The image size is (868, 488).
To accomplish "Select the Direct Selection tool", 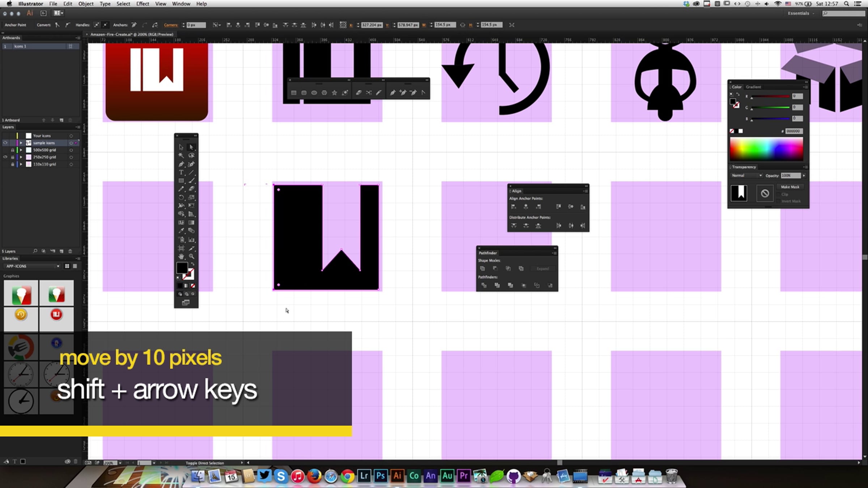I will [191, 147].
